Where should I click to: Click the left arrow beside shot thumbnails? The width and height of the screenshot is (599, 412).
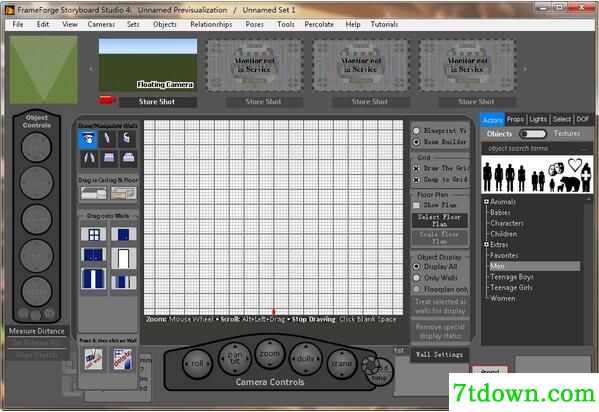click(x=91, y=69)
